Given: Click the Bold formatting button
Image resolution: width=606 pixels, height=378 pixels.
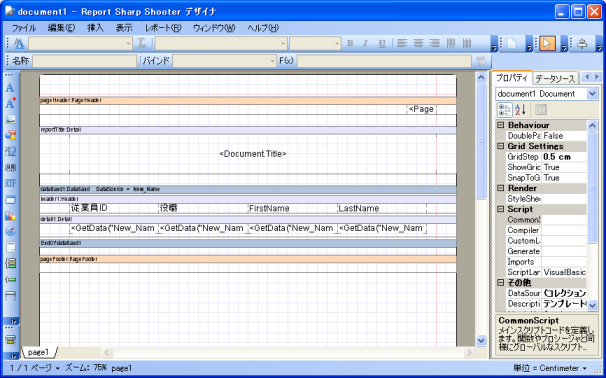Looking at the screenshot, I should (x=350, y=43).
